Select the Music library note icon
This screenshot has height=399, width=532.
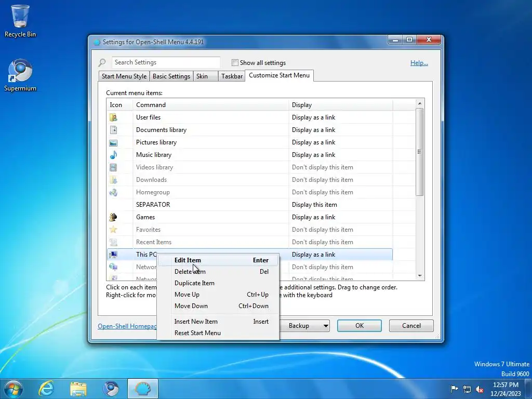[113, 155]
